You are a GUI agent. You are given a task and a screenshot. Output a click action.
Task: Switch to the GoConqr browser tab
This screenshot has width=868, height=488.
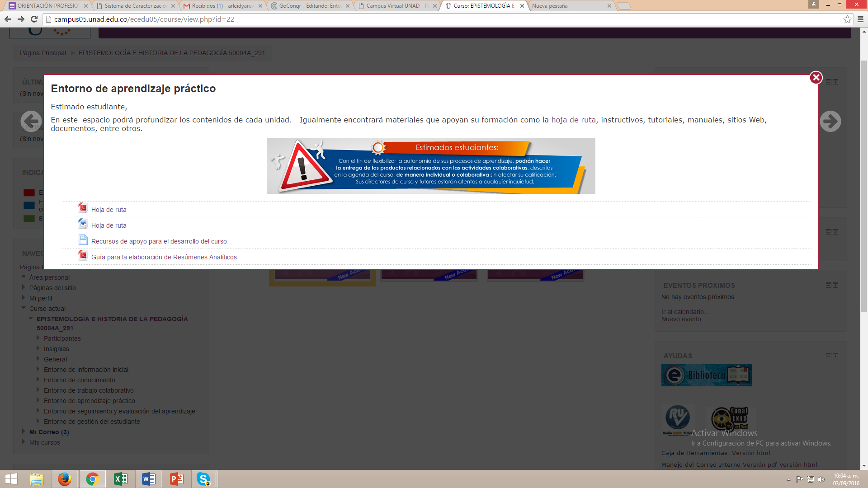pos(309,6)
